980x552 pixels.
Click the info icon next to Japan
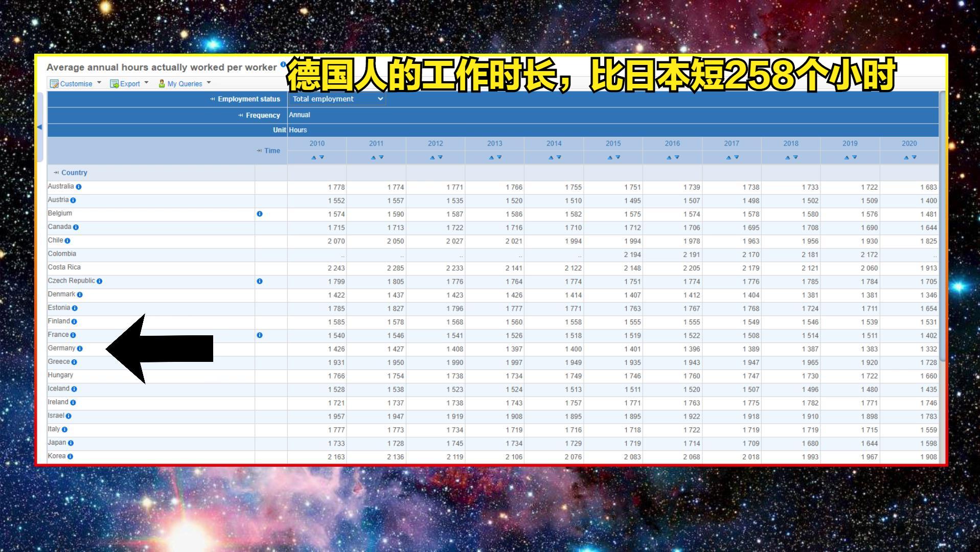coord(70,443)
